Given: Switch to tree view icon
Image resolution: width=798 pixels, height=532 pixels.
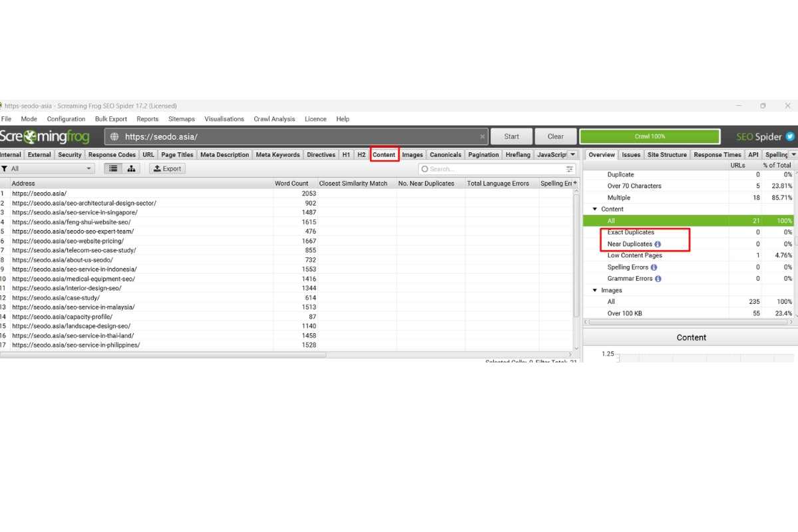Looking at the screenshot, I should 131,168.
